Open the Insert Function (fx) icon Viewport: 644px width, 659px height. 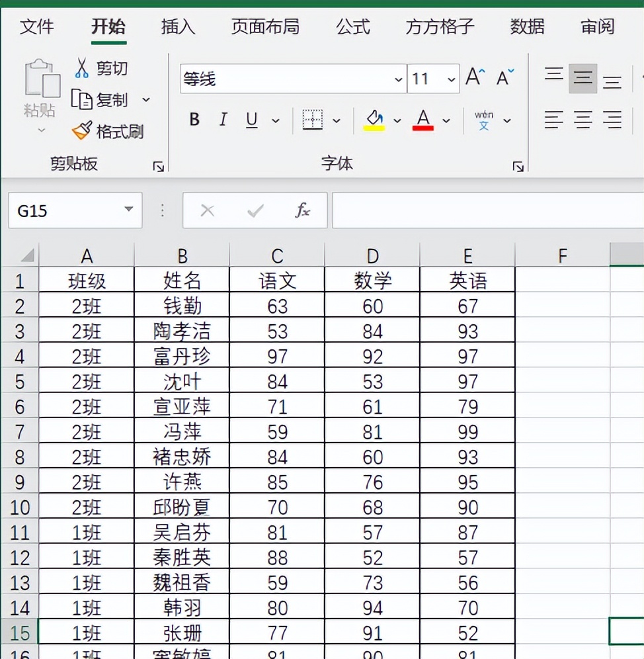click(302, 210)
